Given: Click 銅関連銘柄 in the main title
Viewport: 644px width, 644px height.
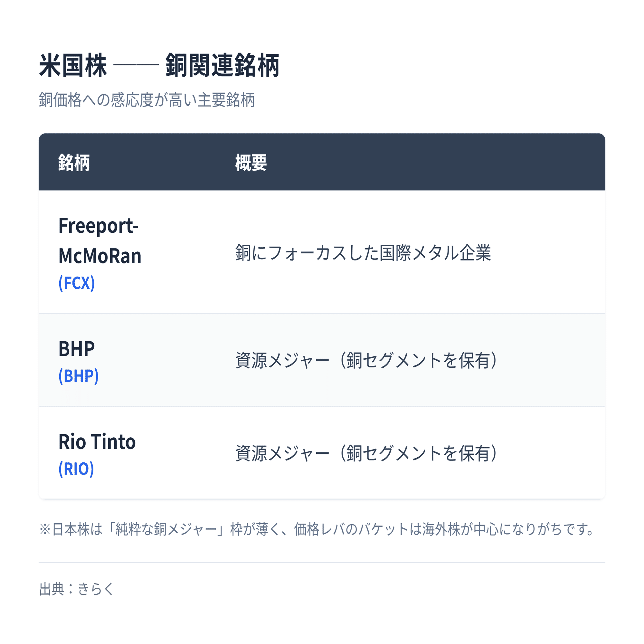Looking at the screenshot, I should click(222, 65).
